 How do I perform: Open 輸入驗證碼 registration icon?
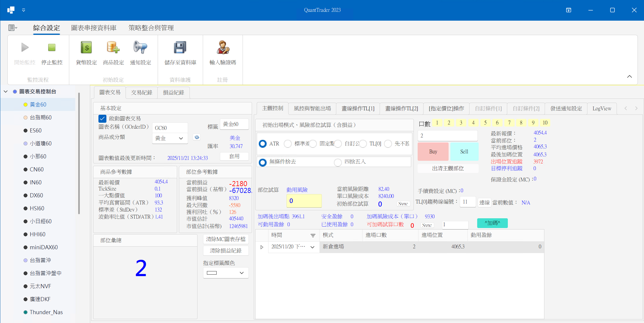[223, 47]
